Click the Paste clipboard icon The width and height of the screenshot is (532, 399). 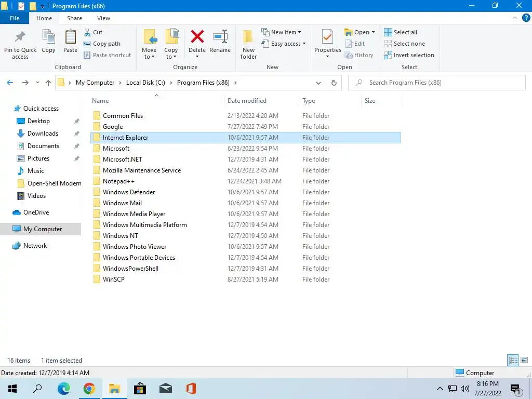[70, 37]
